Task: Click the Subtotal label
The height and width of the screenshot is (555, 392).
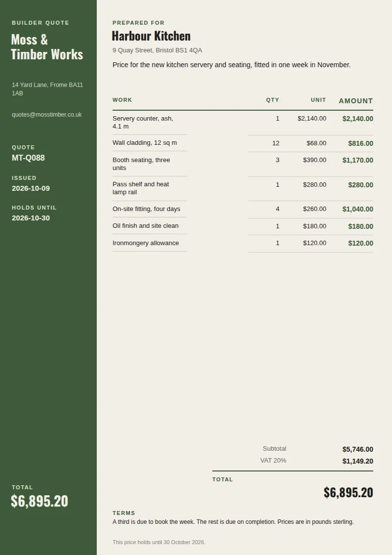Action: 274,449
